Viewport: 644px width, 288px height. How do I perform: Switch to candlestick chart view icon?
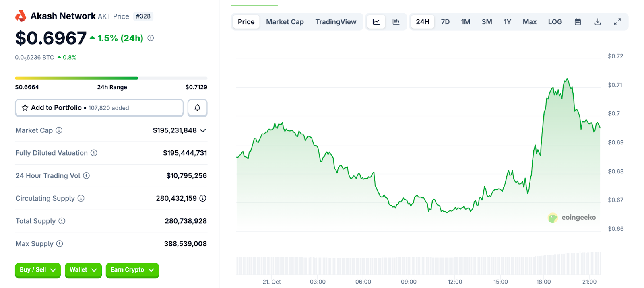(396, 22)
